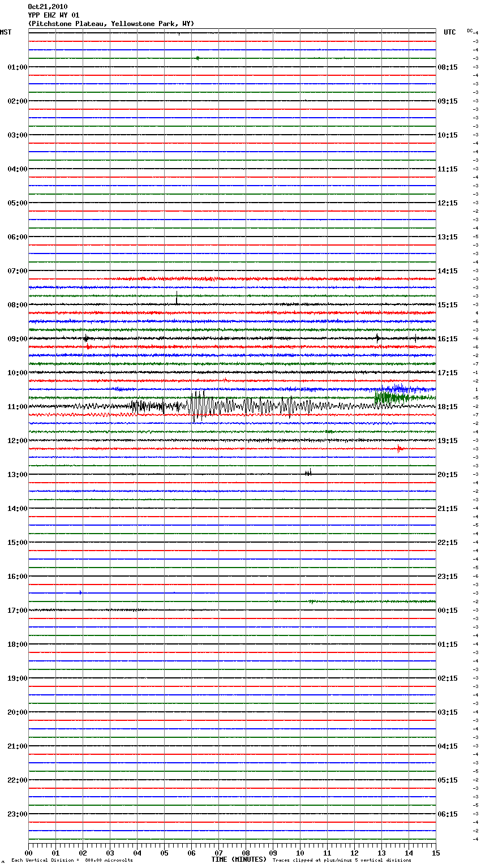Image resolution: width=481 pixels, height=868 pixels.
Task: Click minute tick 03 on the bottom axis
Action: pos(110,853)
